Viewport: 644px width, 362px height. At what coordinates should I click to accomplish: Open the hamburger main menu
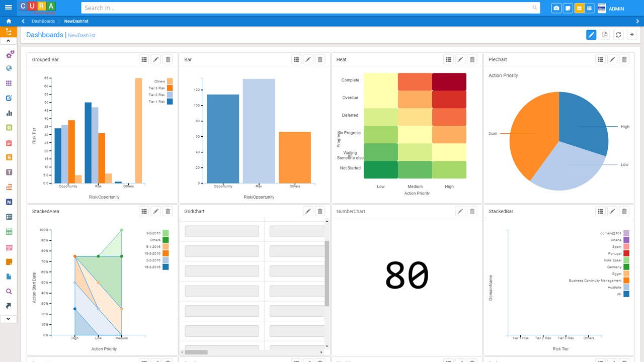point(9,8)
